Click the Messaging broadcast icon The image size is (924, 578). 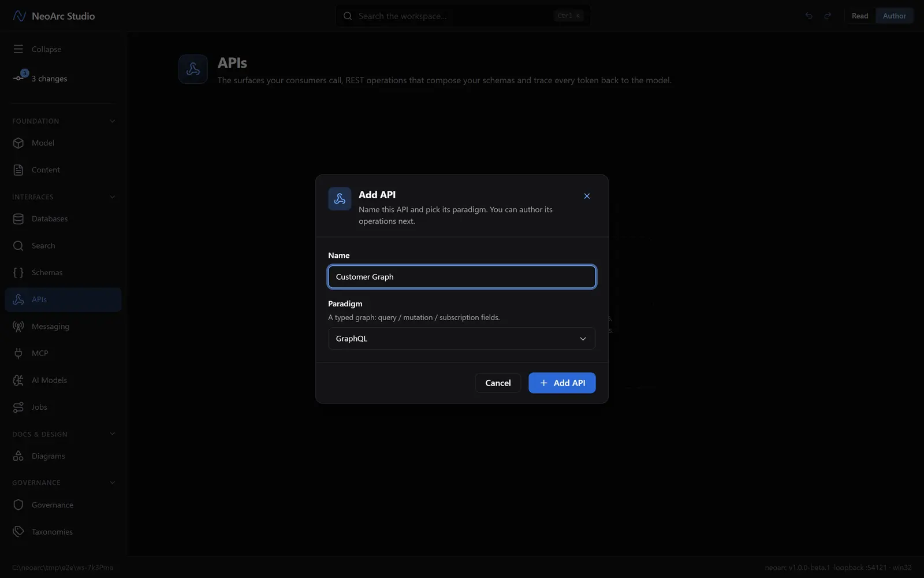coord(18,327)
